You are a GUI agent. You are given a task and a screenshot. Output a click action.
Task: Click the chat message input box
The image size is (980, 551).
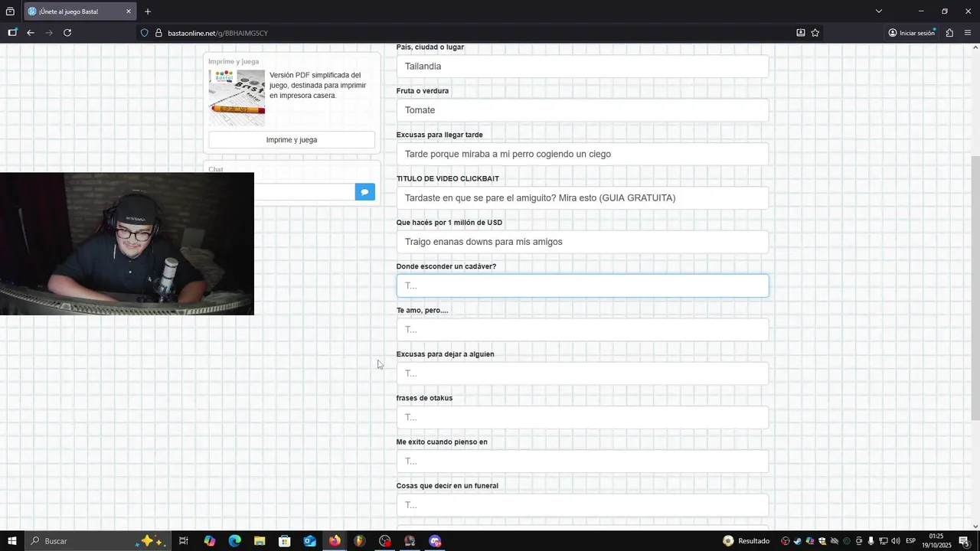(305, 192)
